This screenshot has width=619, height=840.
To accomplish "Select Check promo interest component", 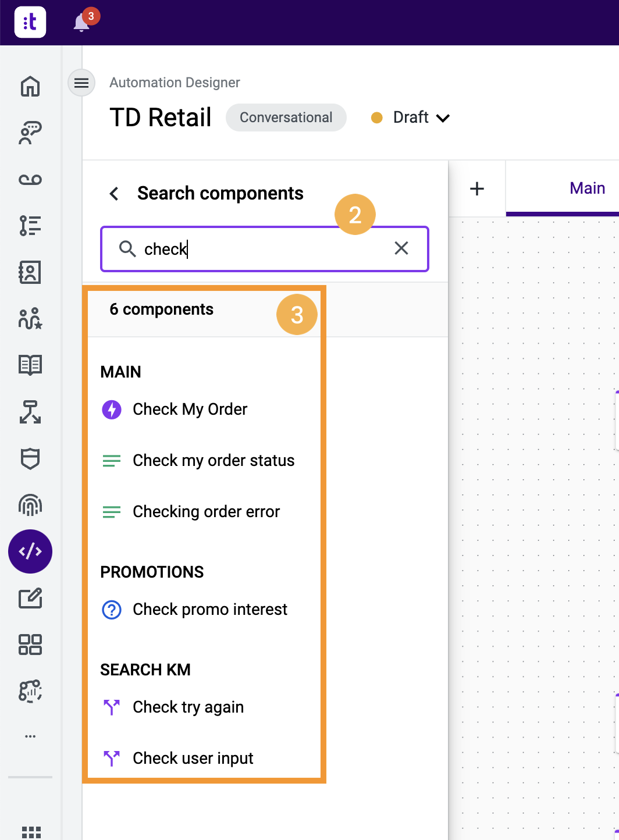I will (209, 610).
